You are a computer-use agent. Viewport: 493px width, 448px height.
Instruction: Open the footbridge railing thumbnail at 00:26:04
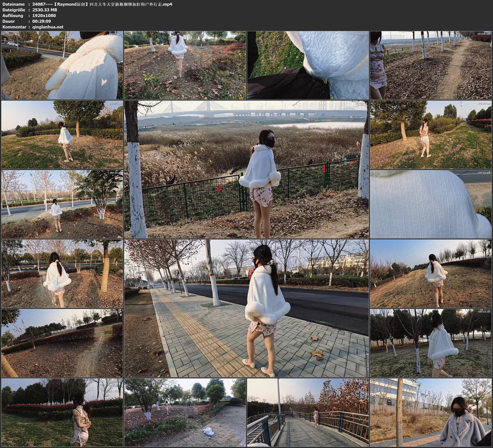pos(308,412)
